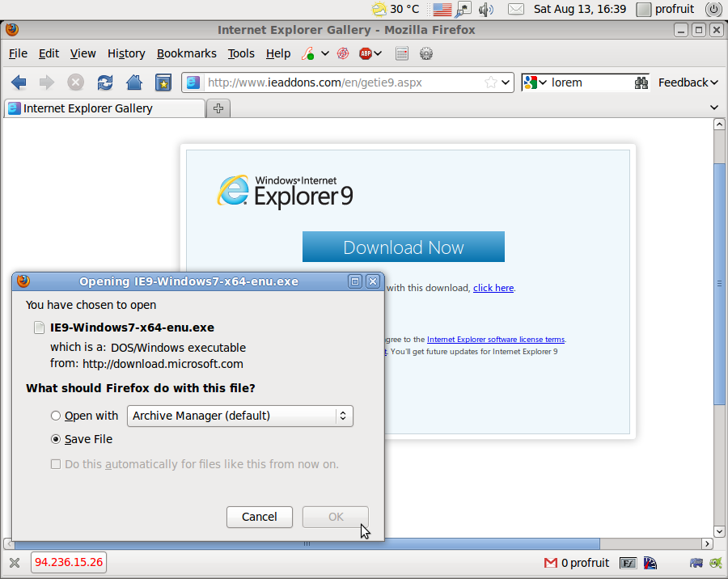Open the Help menu
The height and width of the screenshot is (579, 728).
point(278,54)
